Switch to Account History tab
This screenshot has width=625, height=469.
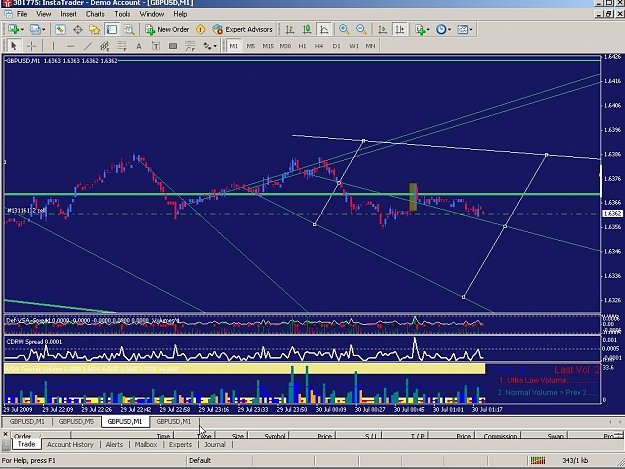(70, 445)
